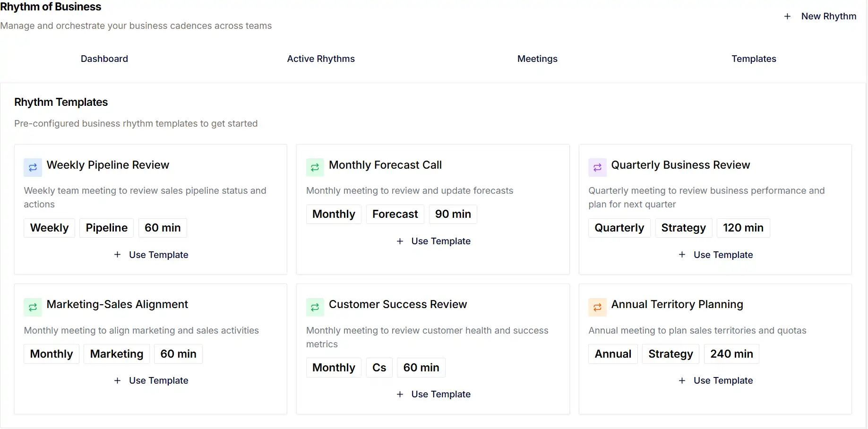The width and height of the screenshot is (868, 429).
Task: Select the Forecast tag on Monthly Forecast Call
Action: click(x=395, y=214)
